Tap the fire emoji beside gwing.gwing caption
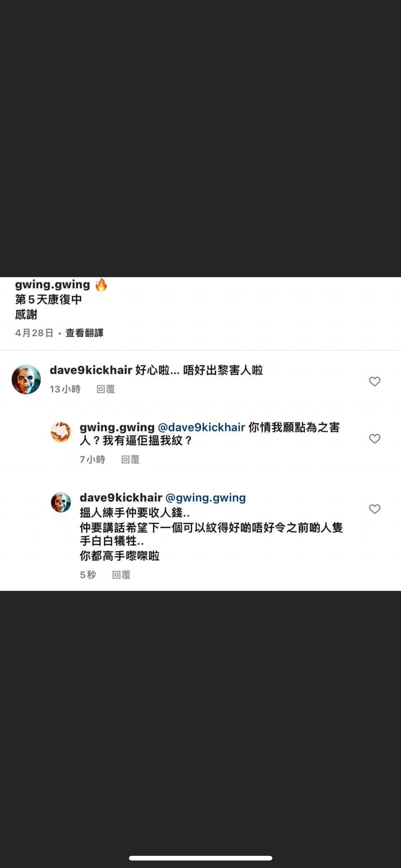The height and width of the screenshot is (868, 401). (x=101, y=285)
